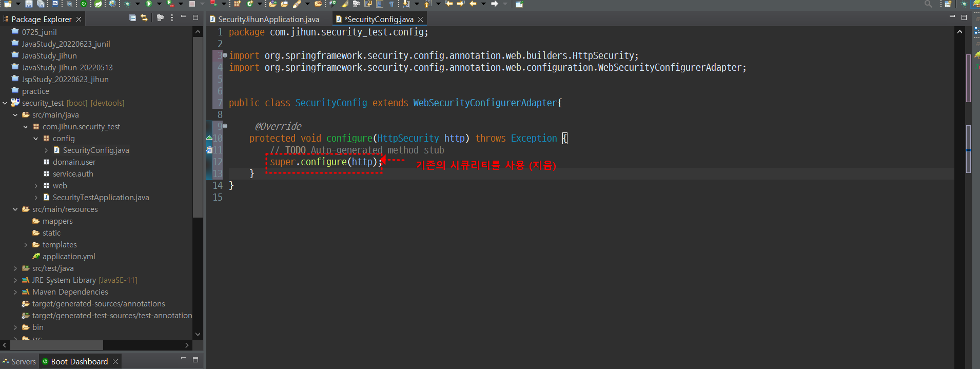
Task: Click the New Java Package icon
Action: (x=237, y=4)
